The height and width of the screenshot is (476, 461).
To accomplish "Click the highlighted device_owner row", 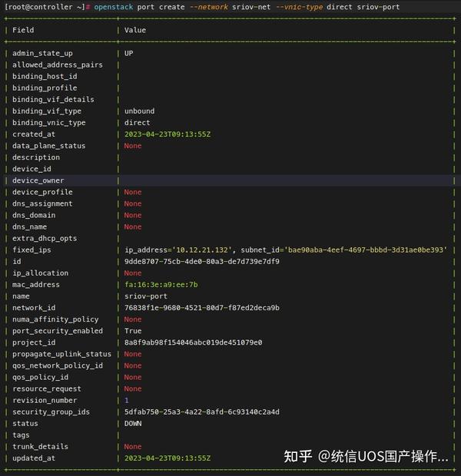I will click(230, 180).
